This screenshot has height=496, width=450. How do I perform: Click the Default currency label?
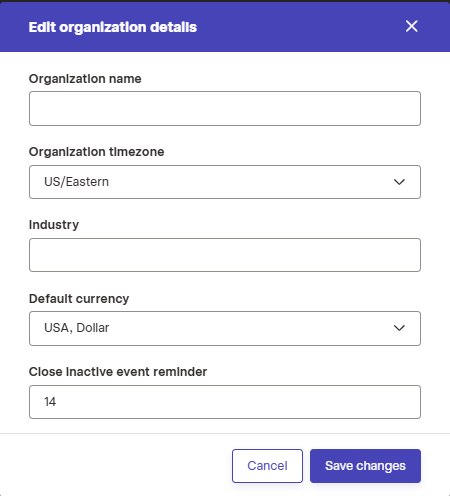click(x=79, y=299)
